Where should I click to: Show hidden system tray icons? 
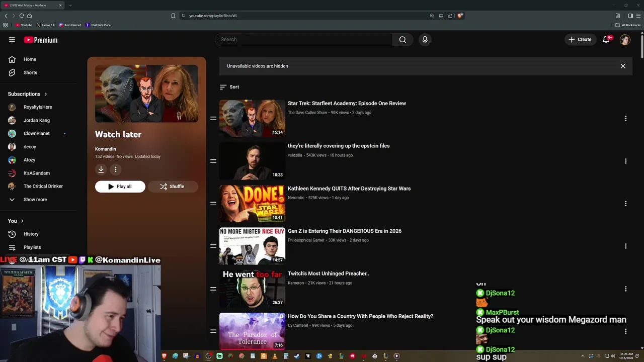[x=583, y=356]
